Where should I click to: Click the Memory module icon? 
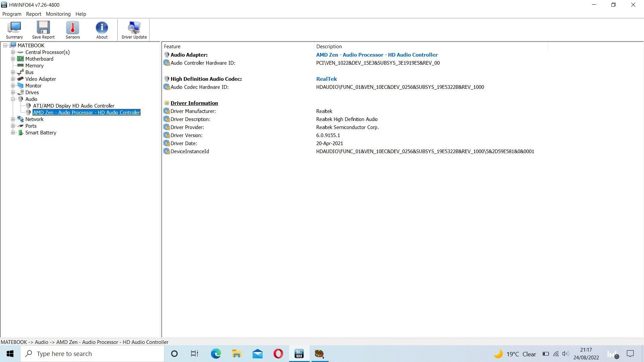[20, 65]
